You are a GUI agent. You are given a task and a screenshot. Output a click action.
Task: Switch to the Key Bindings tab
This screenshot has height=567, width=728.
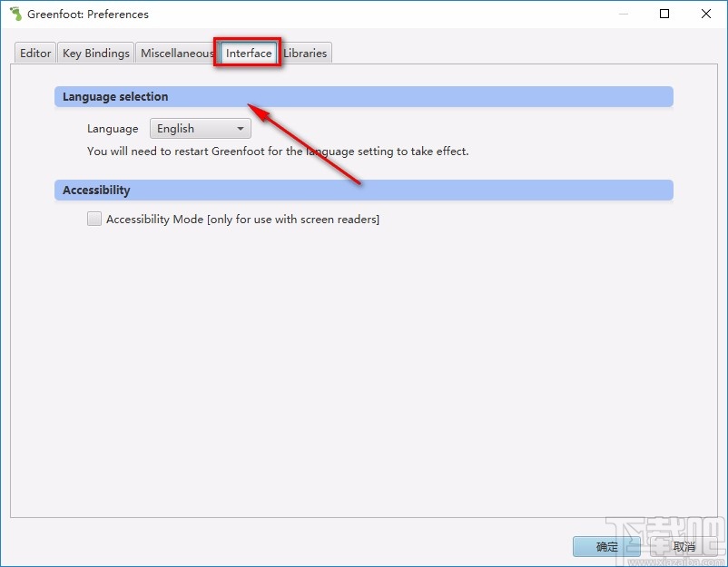[95, 54]
